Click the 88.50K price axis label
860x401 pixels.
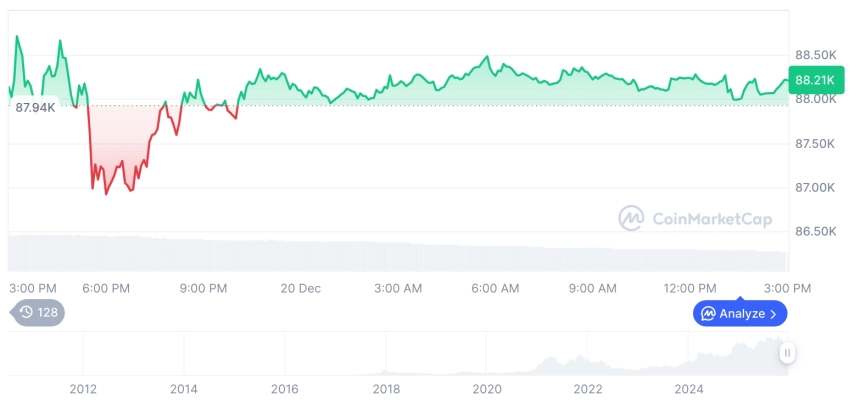tap(815, 55)
